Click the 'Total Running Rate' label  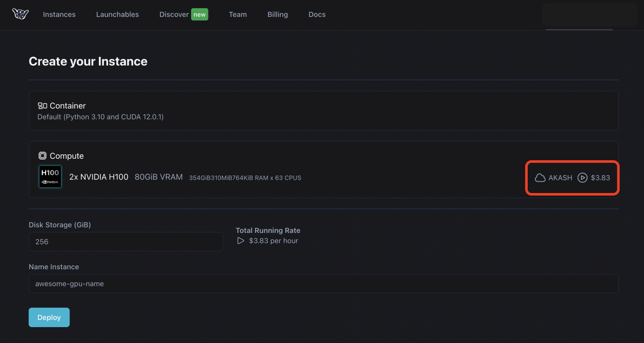click(x=268, y=230)
